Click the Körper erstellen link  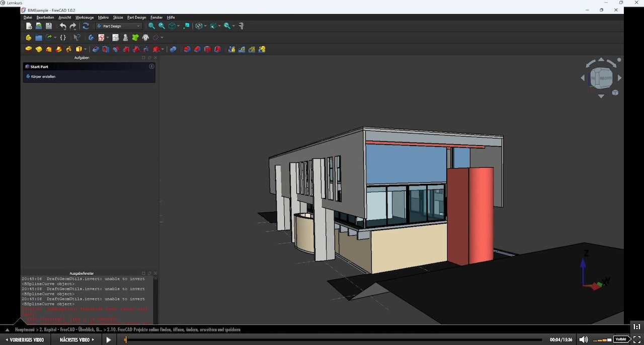pos(42,77)
